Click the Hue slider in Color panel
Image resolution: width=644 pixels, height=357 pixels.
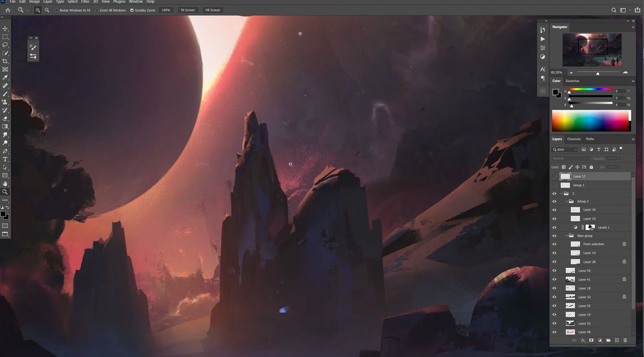(x=591, y=89)
